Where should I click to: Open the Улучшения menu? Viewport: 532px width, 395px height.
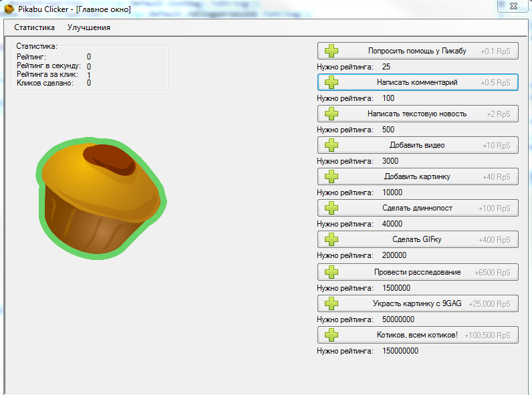pyautogui.click(x=89, y=27)
